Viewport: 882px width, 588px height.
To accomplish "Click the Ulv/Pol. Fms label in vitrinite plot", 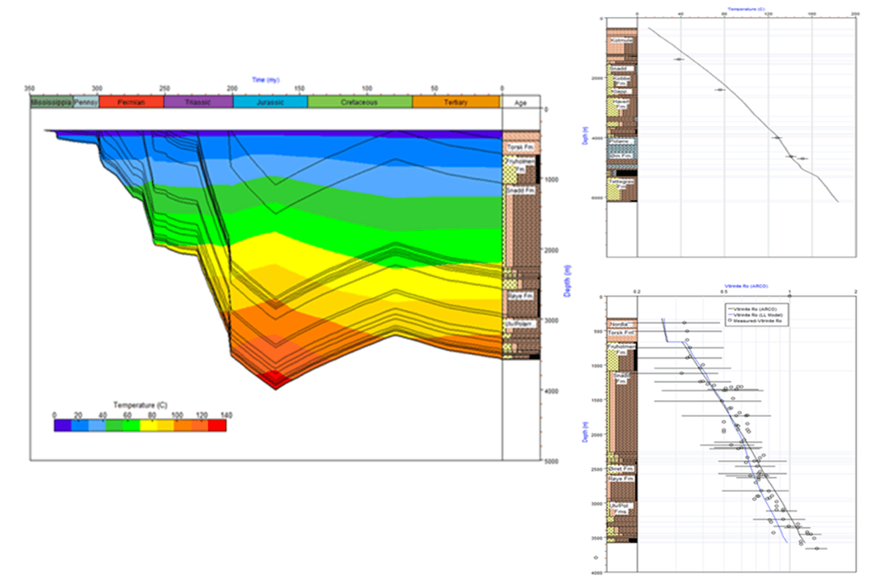I will [x=620, y=508].
